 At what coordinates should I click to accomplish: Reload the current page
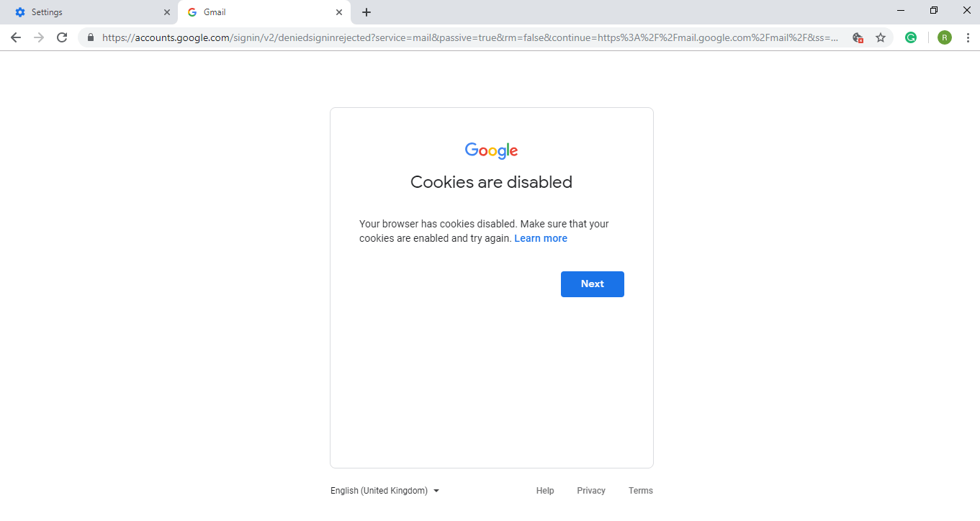coord(62,37)
